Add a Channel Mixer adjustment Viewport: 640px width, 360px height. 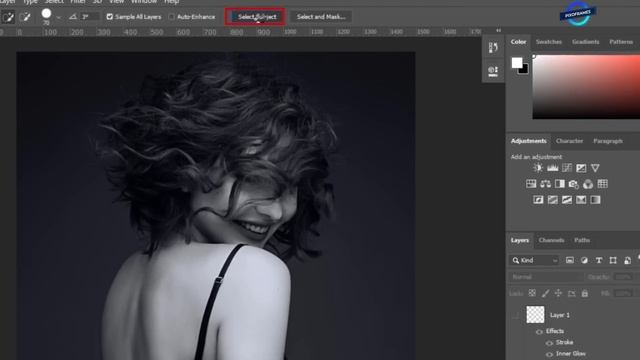click(588, 184)
